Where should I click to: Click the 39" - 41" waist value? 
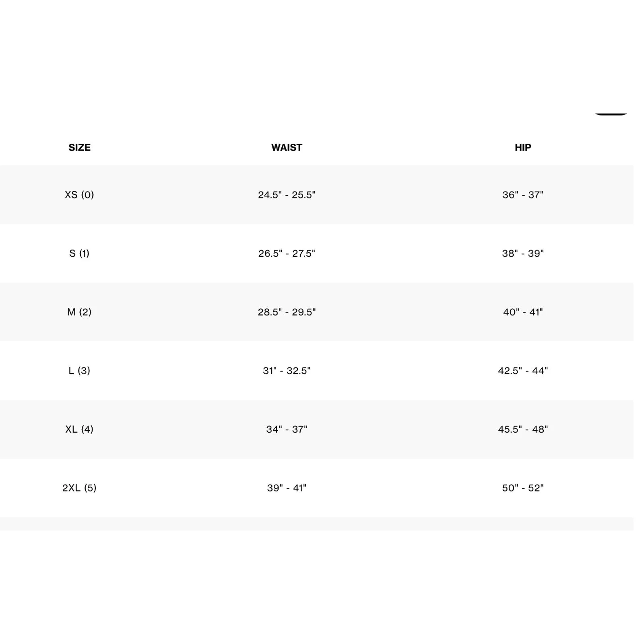tap(287, 488)
